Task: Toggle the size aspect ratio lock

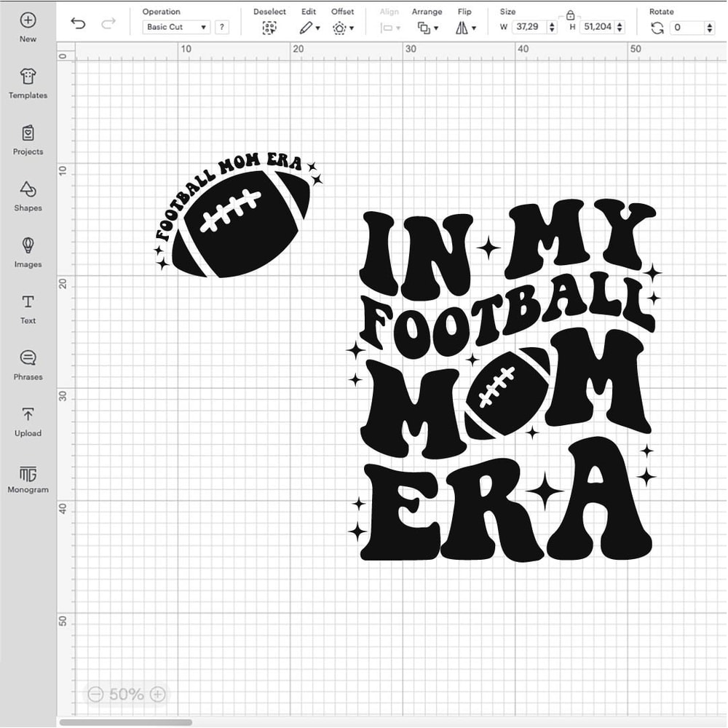Action: point(570,17)
